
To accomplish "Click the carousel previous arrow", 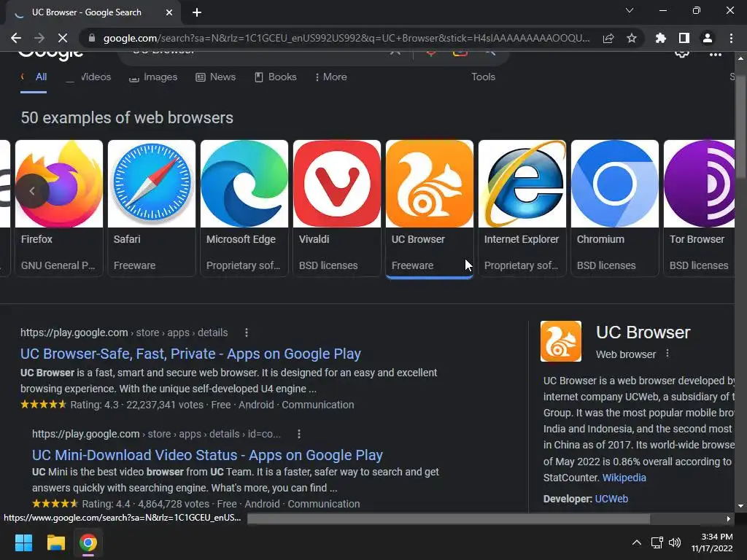I will (x=32, y=192).
